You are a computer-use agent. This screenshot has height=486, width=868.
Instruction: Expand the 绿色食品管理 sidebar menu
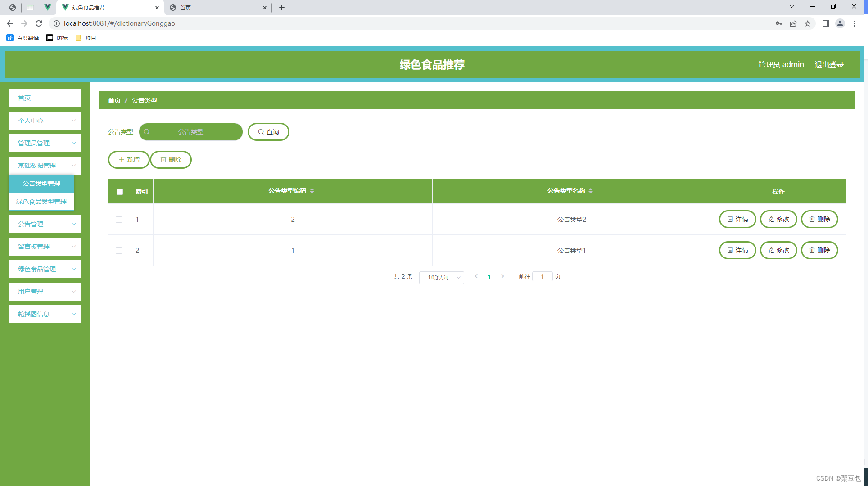pos(45,269)
